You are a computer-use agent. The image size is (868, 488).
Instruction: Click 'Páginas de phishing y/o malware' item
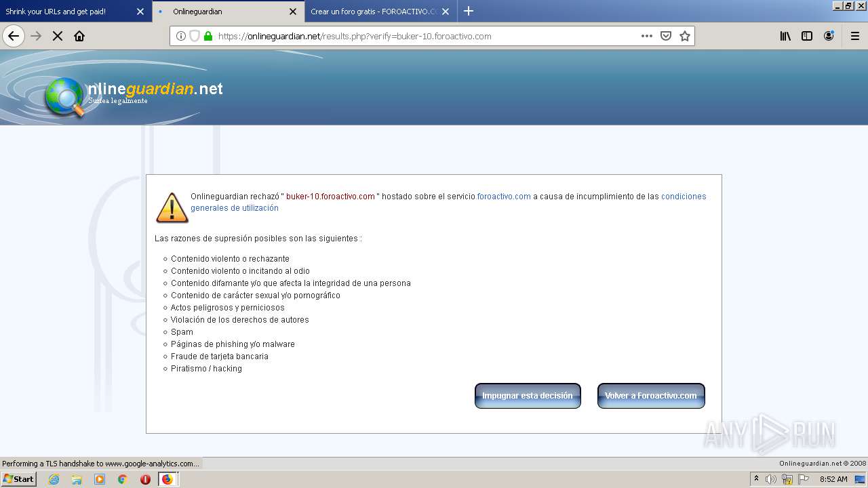pyautogui.click(x=233, y=344)
